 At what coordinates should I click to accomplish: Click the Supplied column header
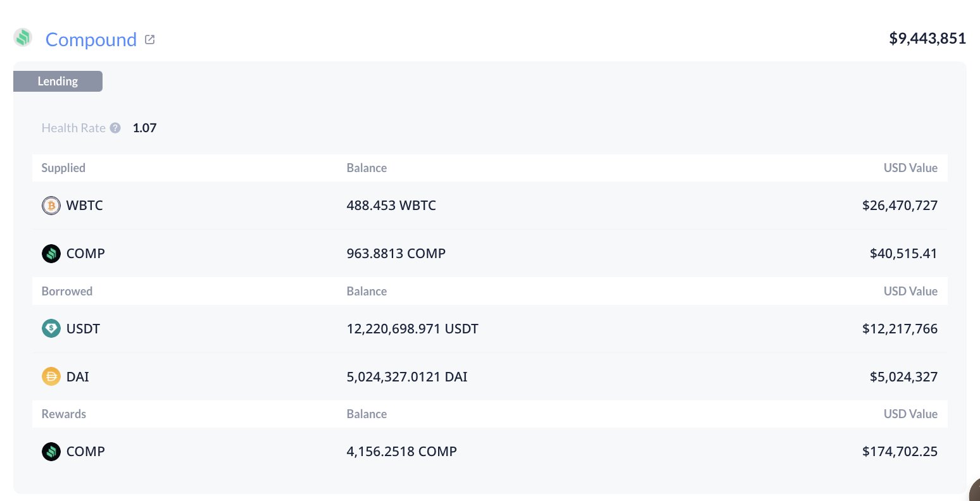click(63, 168)
